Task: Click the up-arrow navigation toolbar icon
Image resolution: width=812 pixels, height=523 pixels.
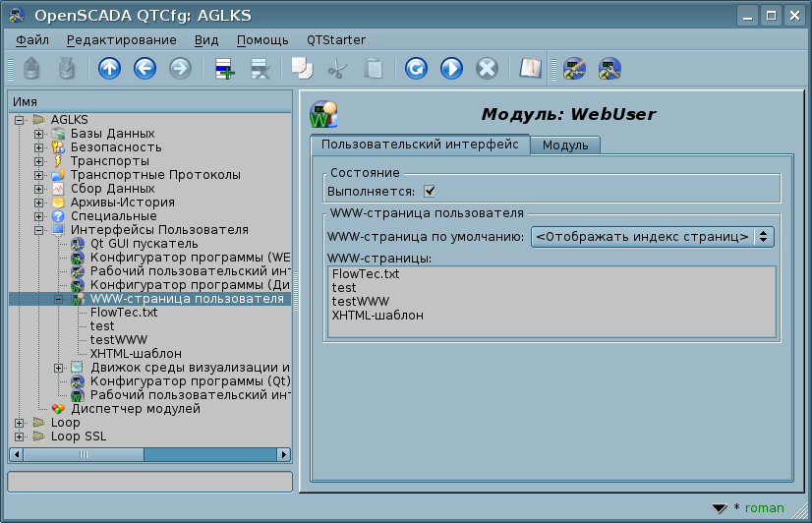Action: 109,69
